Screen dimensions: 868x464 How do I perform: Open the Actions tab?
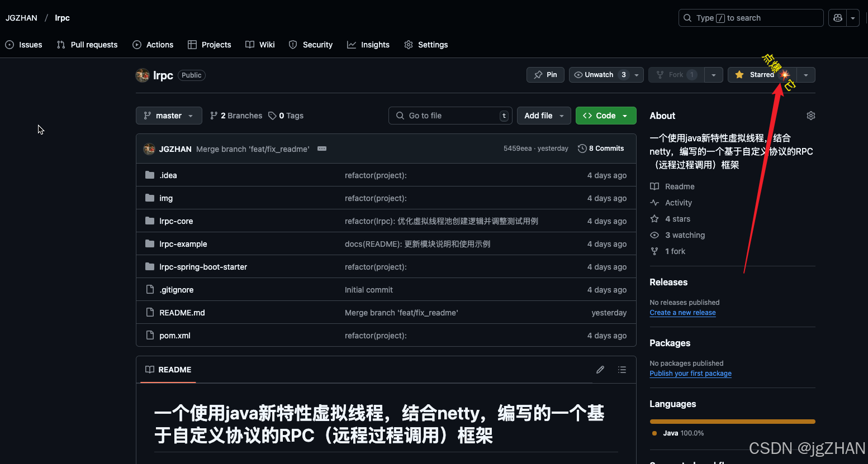coord(153,45)
